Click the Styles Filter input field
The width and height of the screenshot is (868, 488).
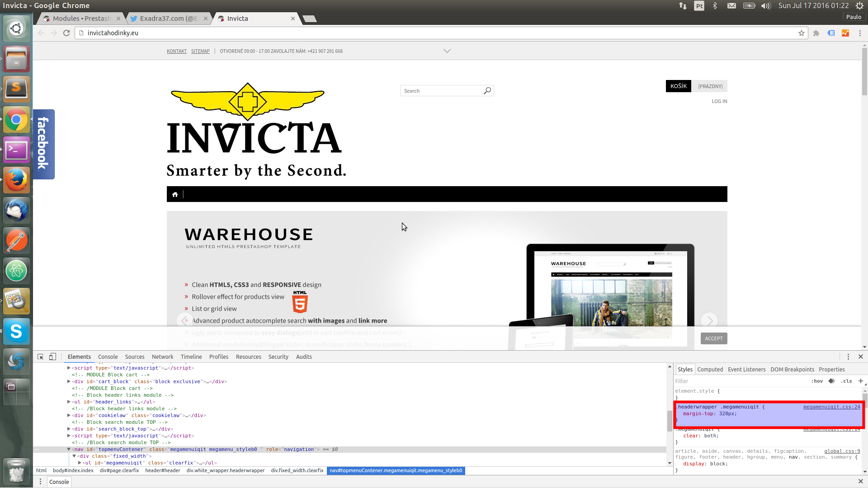[737, 381]
